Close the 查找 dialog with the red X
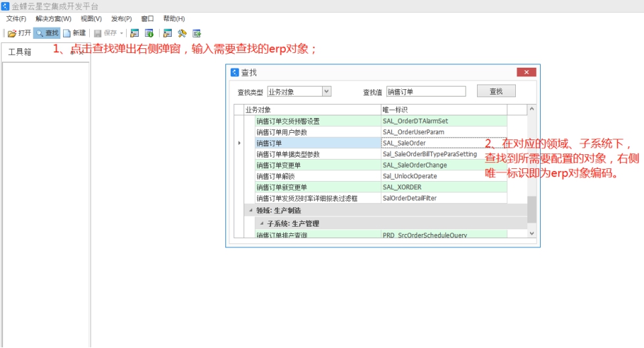Image resolution: width=644 pixels, height=348 pixels. coord(526,72)
